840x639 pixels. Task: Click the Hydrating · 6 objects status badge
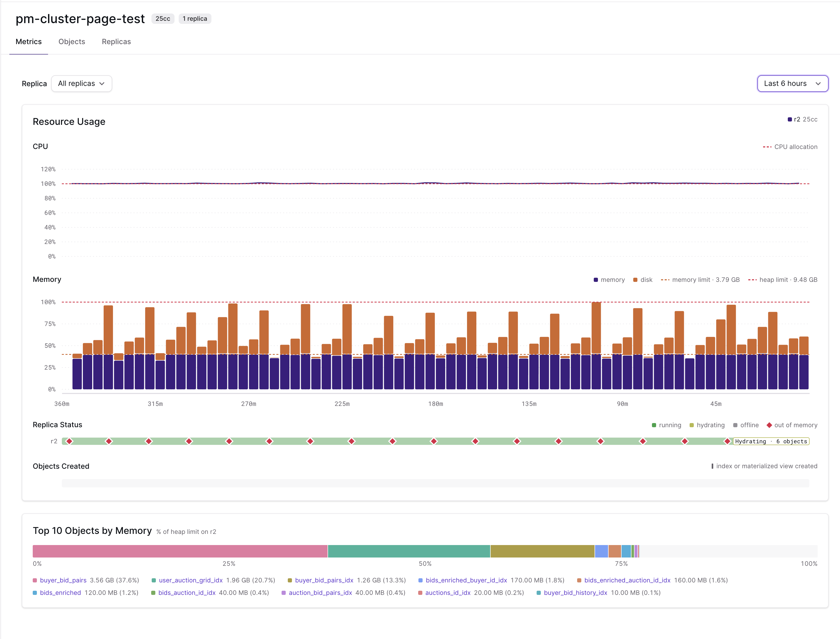[x=771, y=441]
